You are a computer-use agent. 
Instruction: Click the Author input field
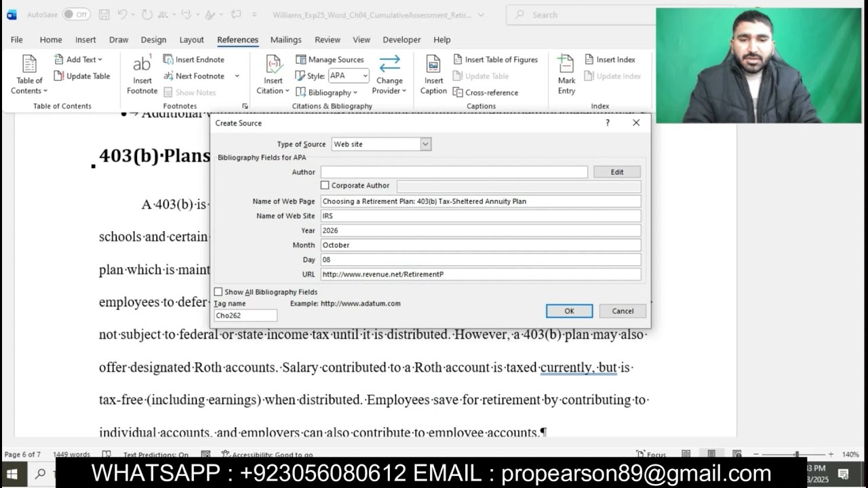click(x=454, y=172)
